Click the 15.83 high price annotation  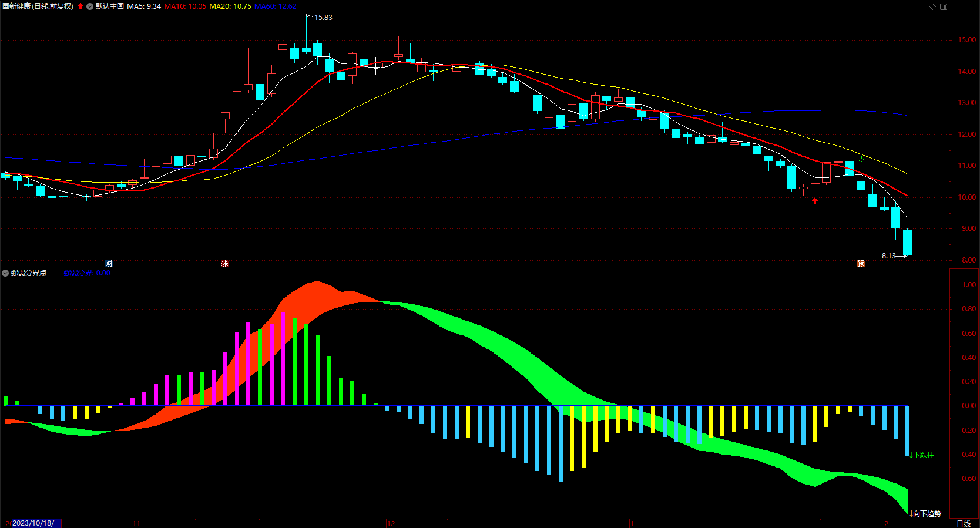coord(323,18)
